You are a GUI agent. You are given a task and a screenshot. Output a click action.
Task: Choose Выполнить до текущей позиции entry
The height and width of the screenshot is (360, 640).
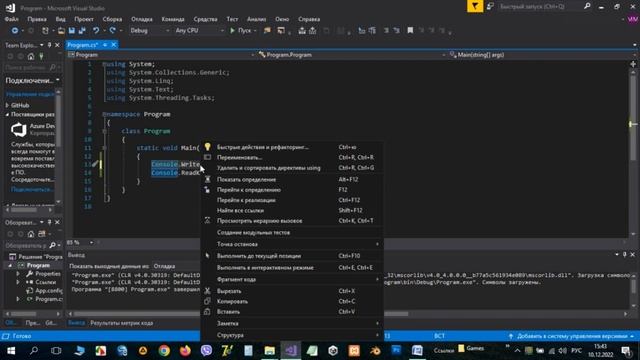pos(292,256)
